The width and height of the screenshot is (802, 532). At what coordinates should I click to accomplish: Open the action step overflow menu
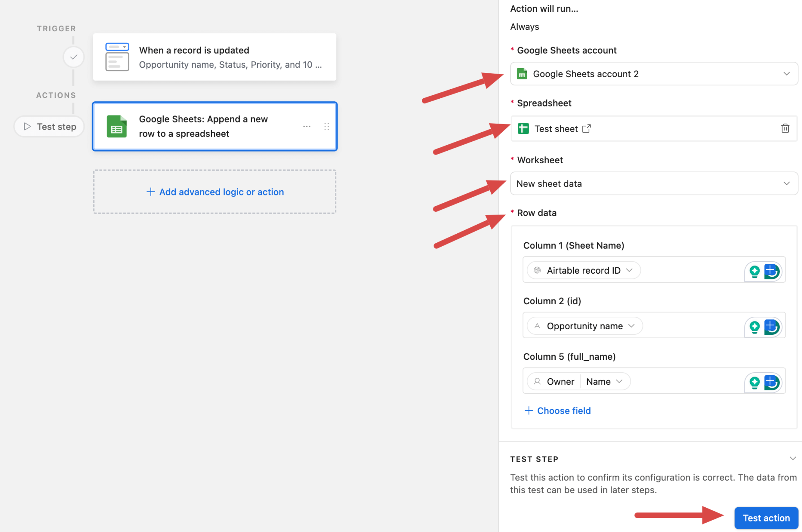point(307,126)
